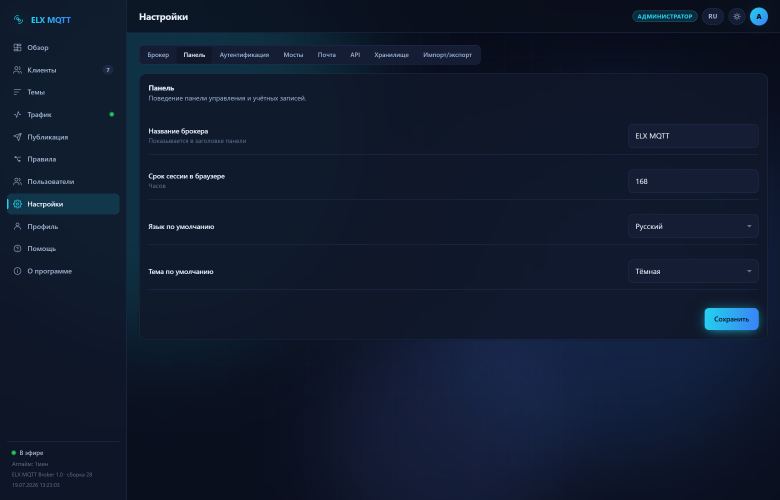This screenshot has height=500, width=780.
Task: Click the Русский dropdown arrow
Action: (x=749, y=226)
